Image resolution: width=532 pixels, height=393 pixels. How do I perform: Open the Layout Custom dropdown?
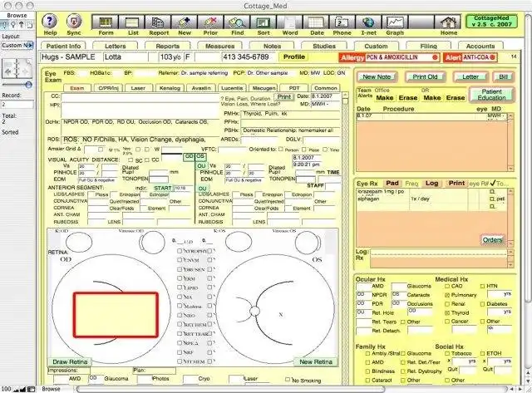[17, 45]
